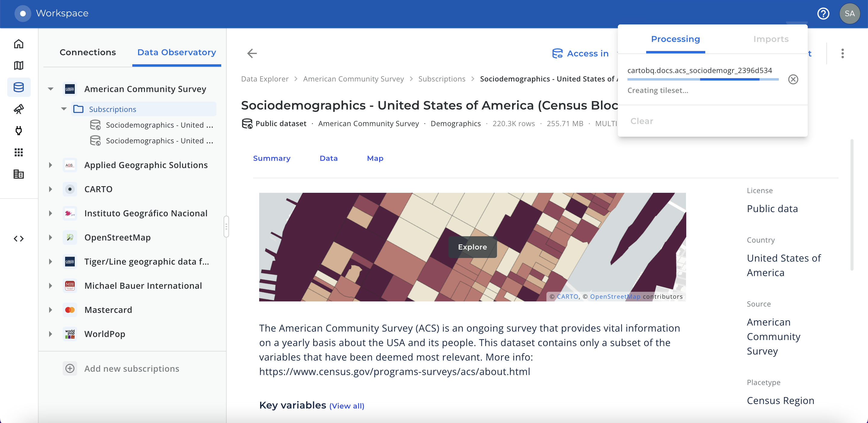Expand the Applied Geographic Solutions provider
The width and height of the screenshot is (868, 423).
click(51, 165)
